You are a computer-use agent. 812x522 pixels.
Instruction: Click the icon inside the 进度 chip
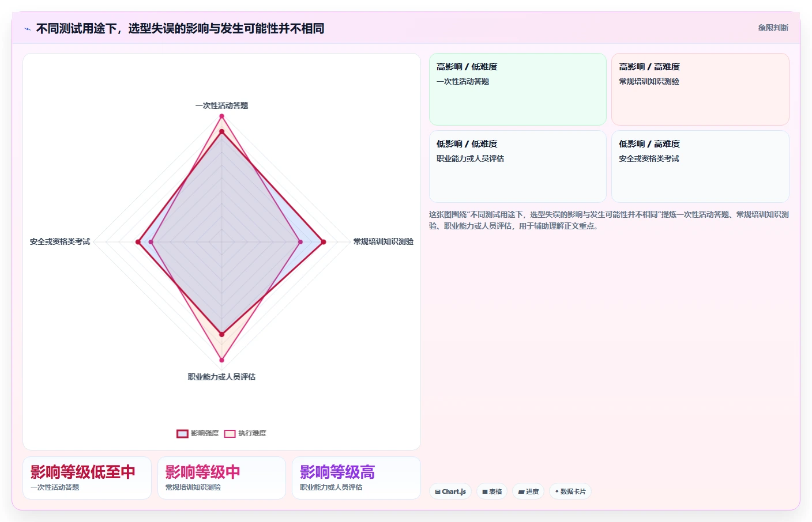click(521, 491)
